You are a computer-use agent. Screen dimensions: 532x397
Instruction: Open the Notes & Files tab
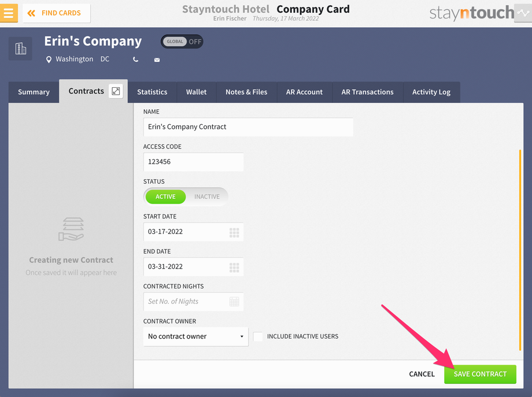click(246, 92)
